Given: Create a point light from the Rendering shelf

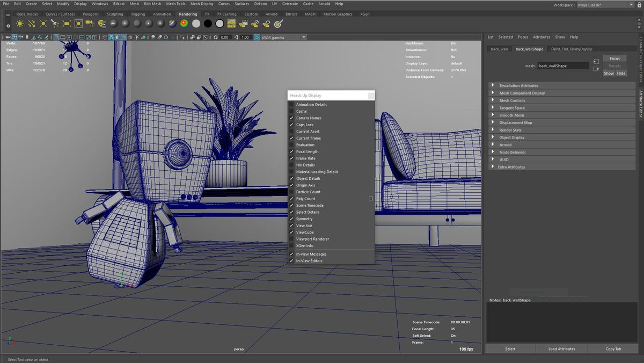Looking at the screenshot, I should click(x=44, y=23).
